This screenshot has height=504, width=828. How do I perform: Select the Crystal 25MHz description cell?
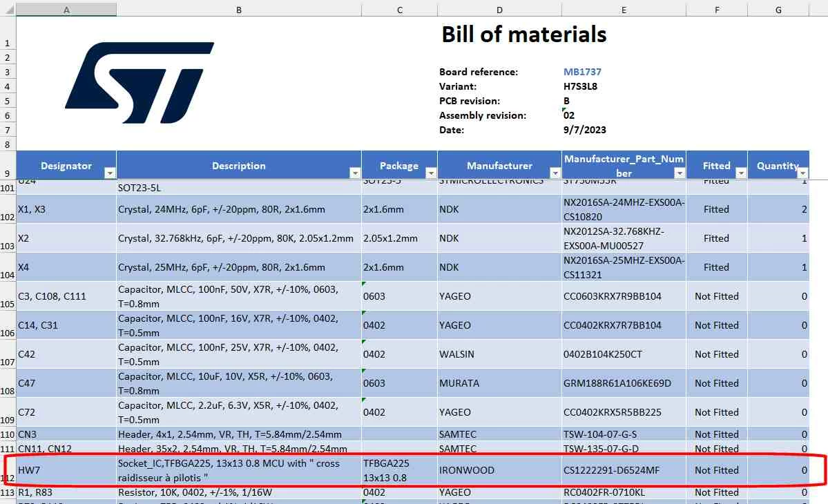(239, 268)
